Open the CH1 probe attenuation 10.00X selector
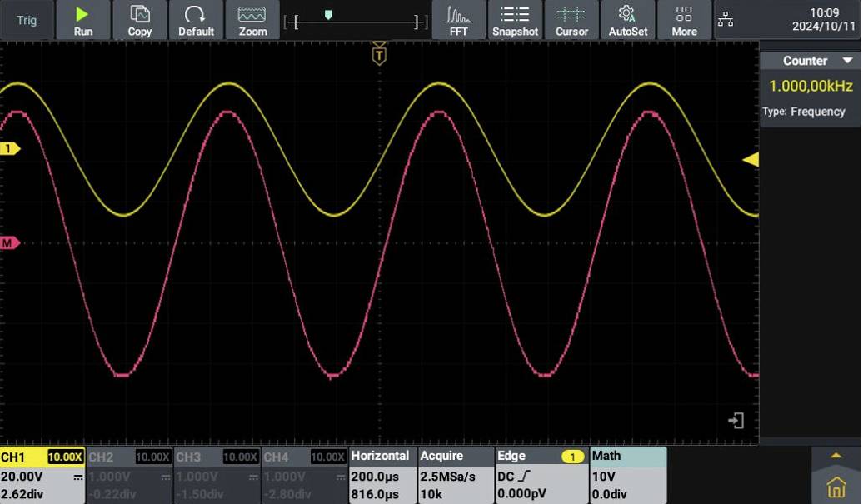Image resolution: width=863 pixels, height=504 pixels. pyautogui.click(x=64, y=457)
